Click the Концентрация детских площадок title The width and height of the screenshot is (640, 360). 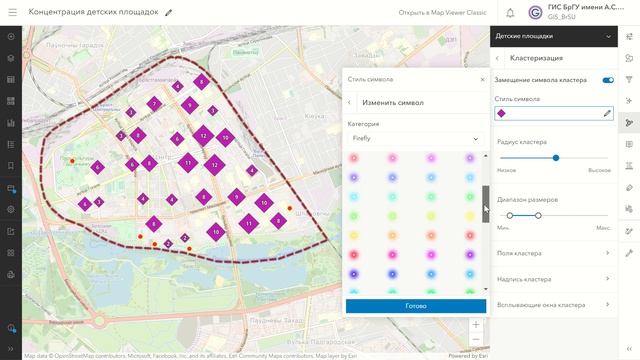tap(93, 12)
